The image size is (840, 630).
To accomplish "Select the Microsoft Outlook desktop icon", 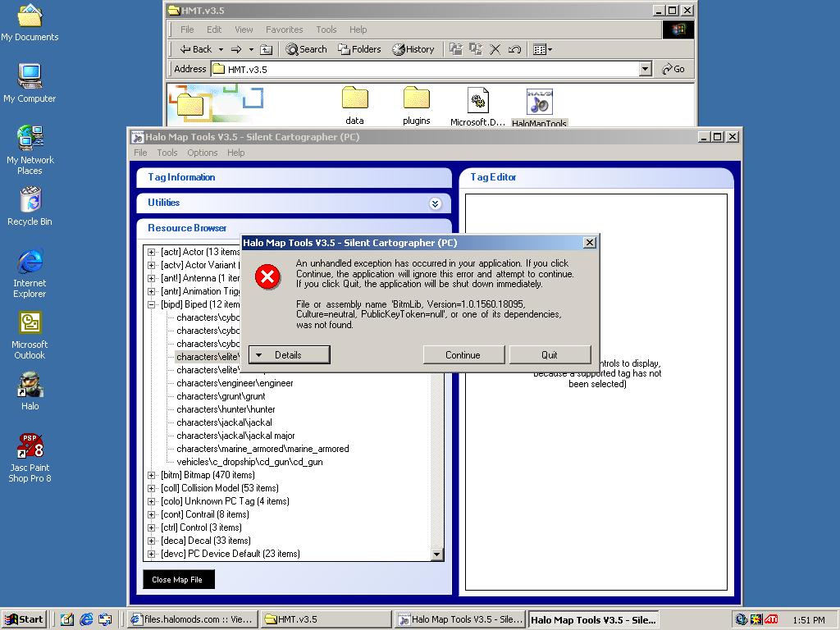I will 30,335.
